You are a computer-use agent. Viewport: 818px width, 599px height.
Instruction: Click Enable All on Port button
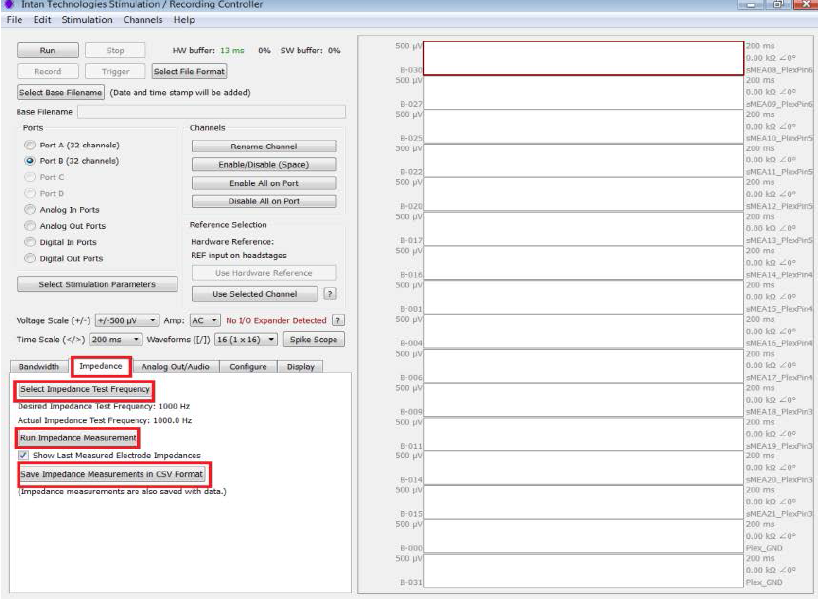click(x=264, y=183)
